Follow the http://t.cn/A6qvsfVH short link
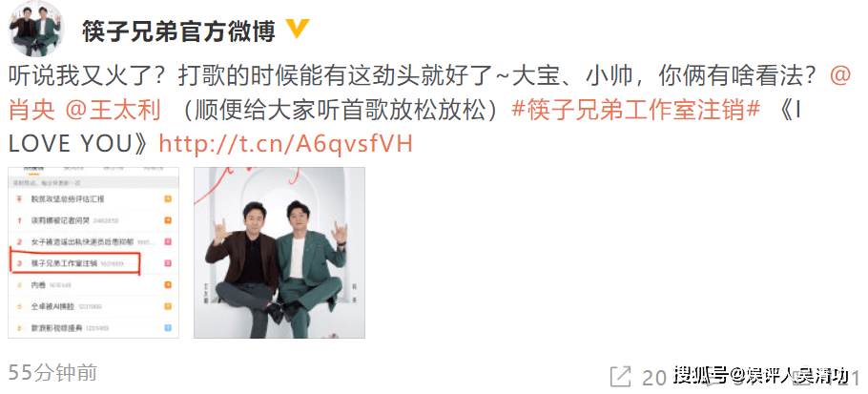This screenshot has width=868, height=394. pyautogui.click(x=285, y=144)
